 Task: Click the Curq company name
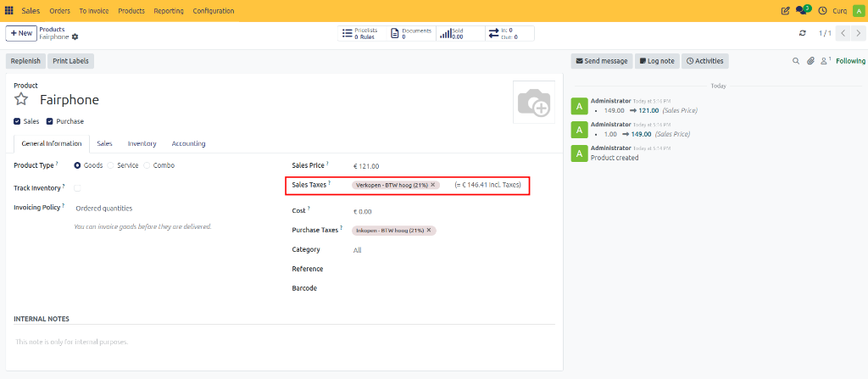point(839,10)
